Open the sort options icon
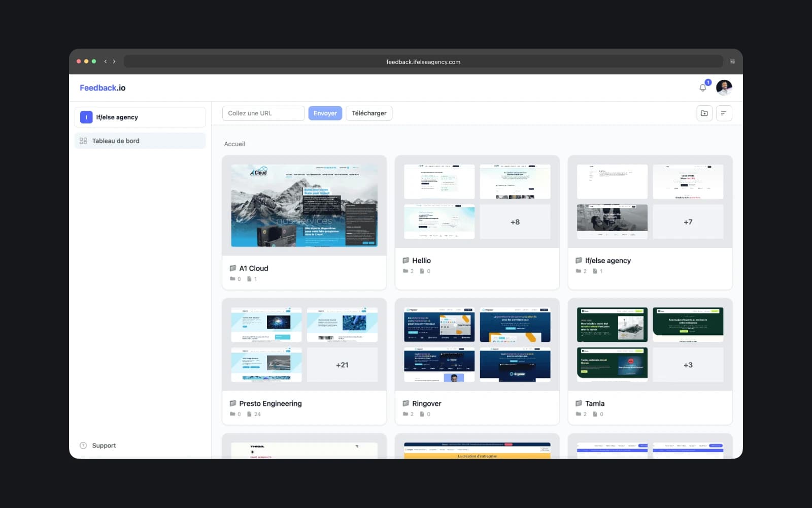 coord(724,113)
